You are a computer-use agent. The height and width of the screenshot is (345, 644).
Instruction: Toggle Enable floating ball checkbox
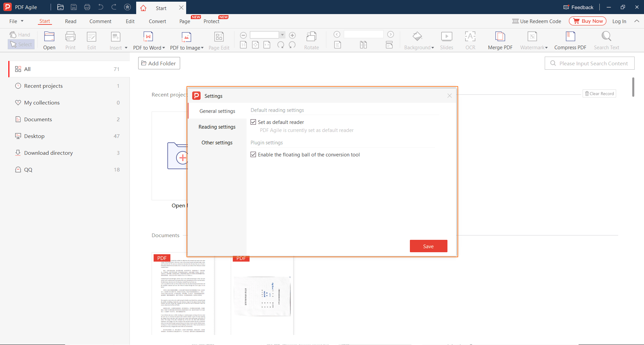pos(253,155)
